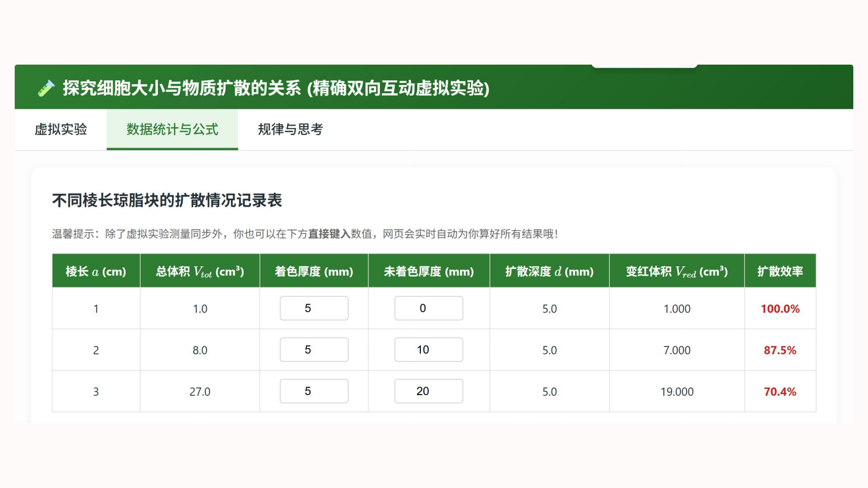Click the 棱长 a (cm) column header
The height and width of the screenshot is (488, 868).
tap(96, 271)
